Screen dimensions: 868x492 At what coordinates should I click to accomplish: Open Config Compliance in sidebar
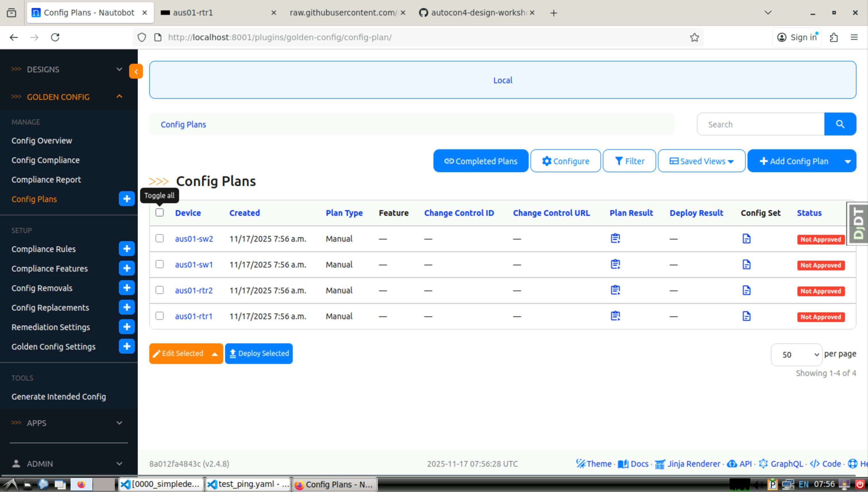[x=46, y=160]
